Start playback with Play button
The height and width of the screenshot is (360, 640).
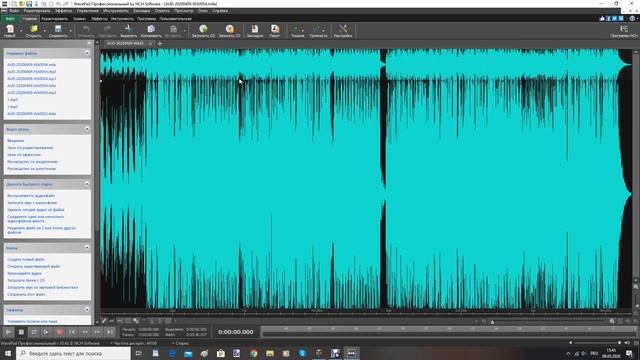pyautogui.click(x=8, y=332)
